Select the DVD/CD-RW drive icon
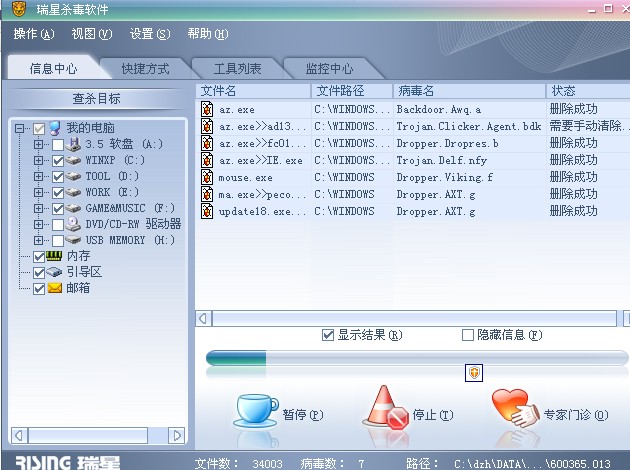 click(73, 224)
